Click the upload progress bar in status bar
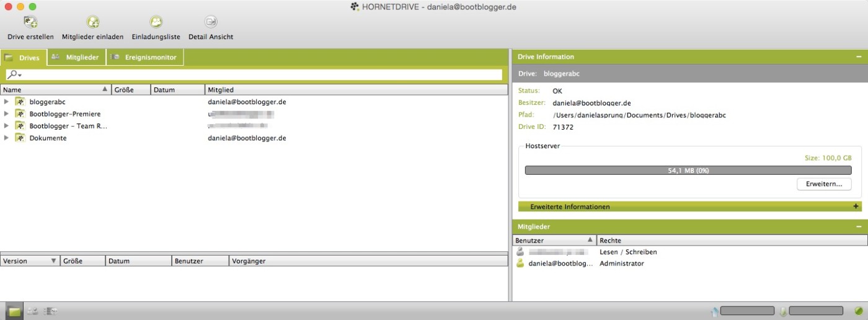The height and width of the screenshot is (320, 868). pos(747,311)
